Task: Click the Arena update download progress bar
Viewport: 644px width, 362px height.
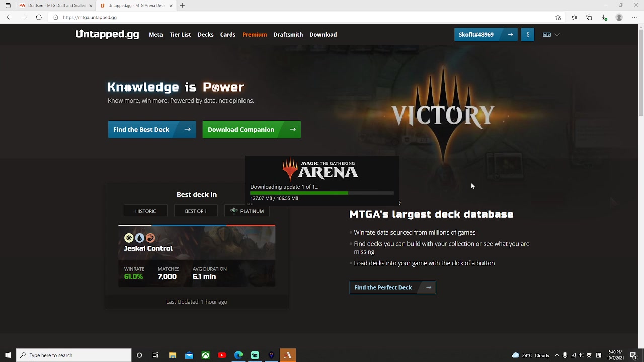Action: click(x=322, y=193)
